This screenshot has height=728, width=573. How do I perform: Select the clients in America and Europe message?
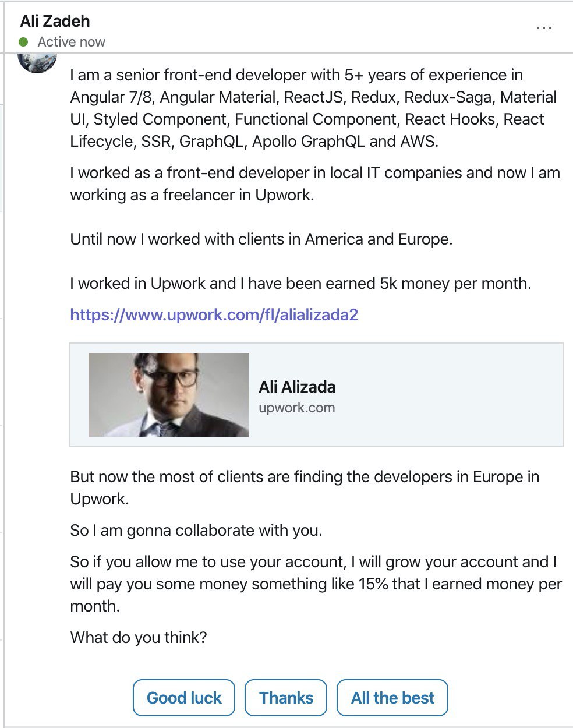click(261, 239)
